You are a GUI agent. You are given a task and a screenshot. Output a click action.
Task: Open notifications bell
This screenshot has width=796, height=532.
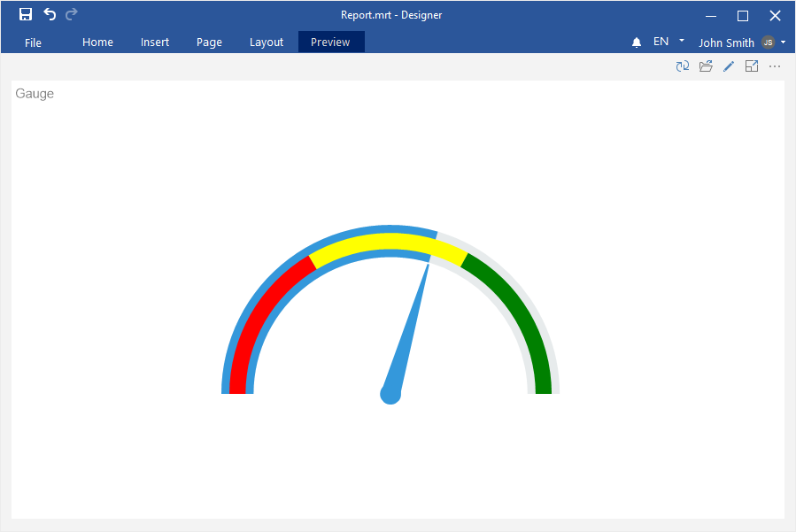coord(637,42)
